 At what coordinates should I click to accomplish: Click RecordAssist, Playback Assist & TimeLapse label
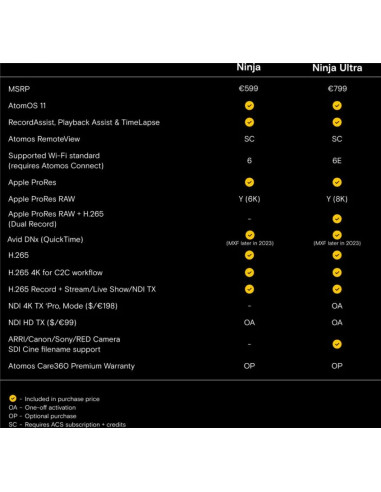click(84, 122)
